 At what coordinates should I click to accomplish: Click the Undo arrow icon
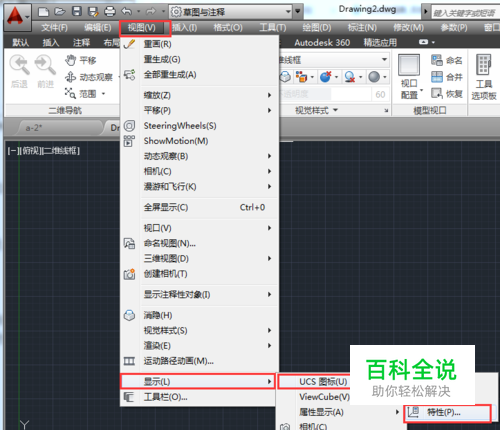[x=126, y=12]
